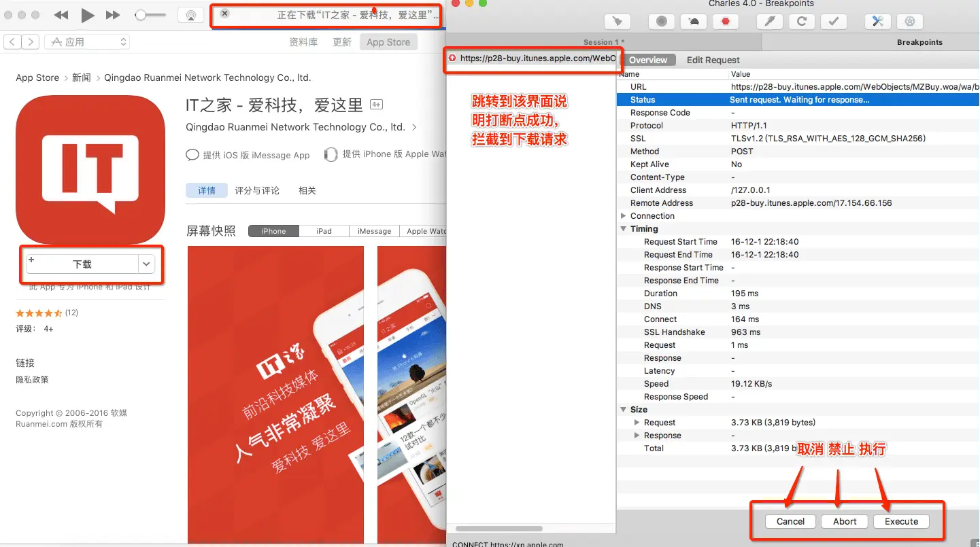Show iMessage screenshots

[x=374, y=231]
